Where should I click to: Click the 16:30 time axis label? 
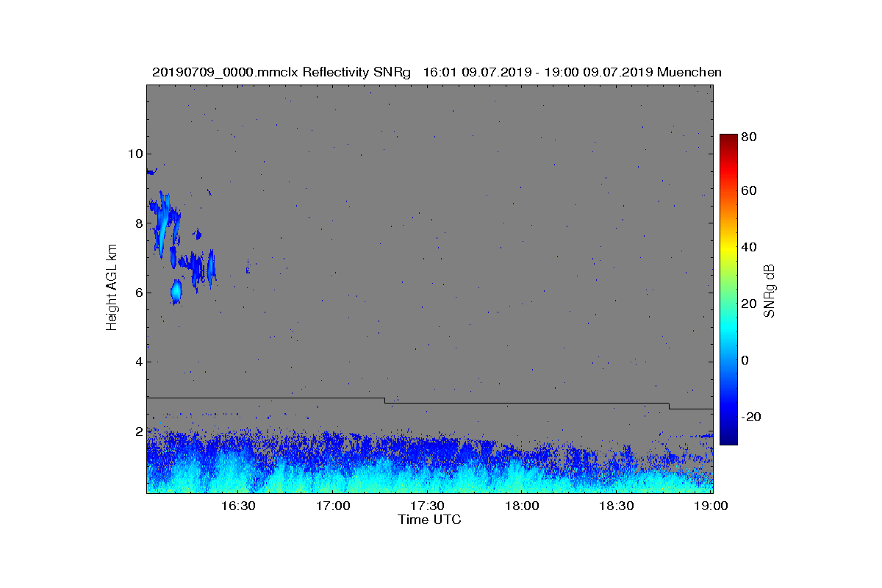[237, 506]
